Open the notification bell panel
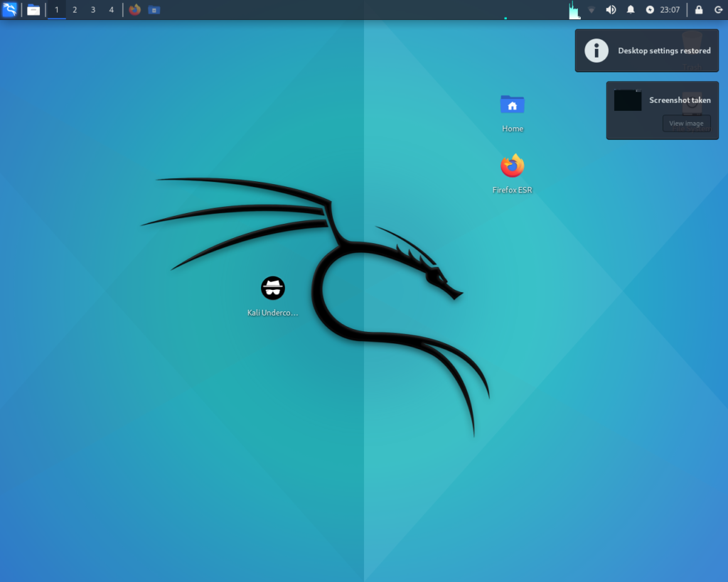The width and height of the screenshot is (728, 582). pos(631,10)
